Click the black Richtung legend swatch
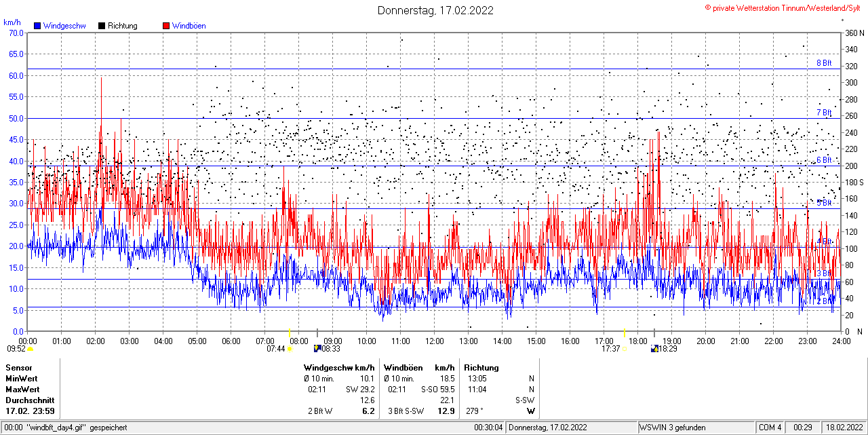868x435 pixels. [102, 26]
